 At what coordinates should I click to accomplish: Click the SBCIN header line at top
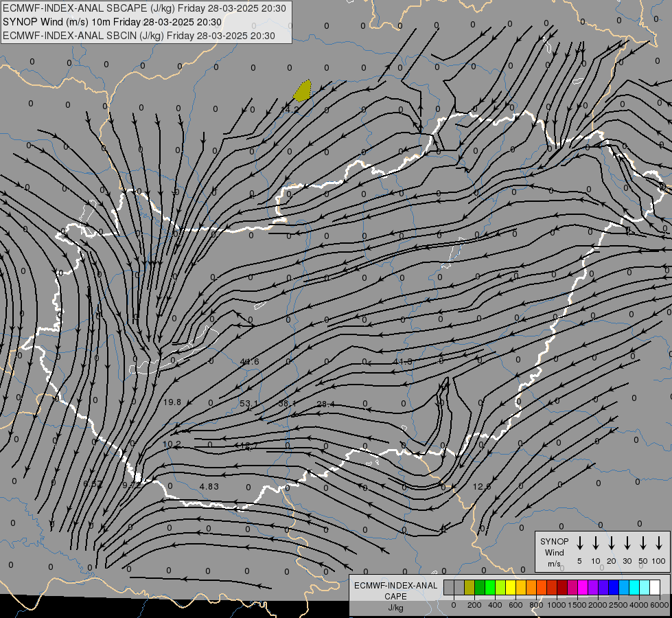pos(139,36)
